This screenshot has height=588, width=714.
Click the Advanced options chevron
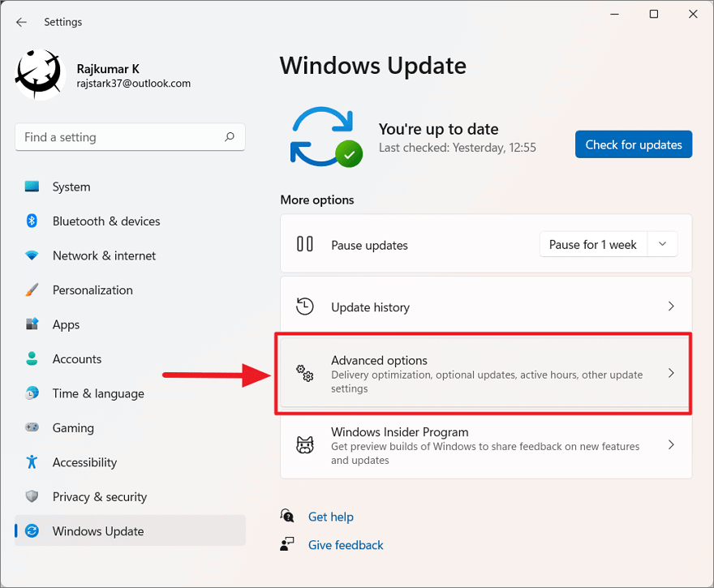pos(671,373)
